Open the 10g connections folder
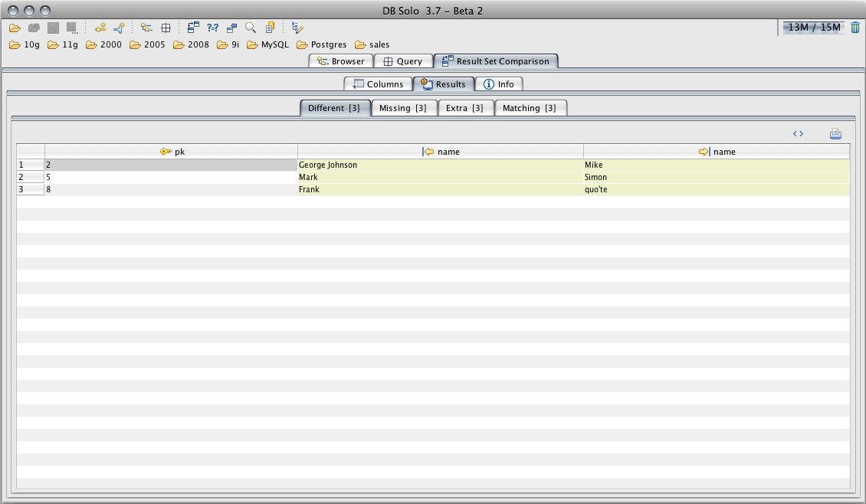The image size is (866, 504). pyautogui.click(x=25, y=44)
